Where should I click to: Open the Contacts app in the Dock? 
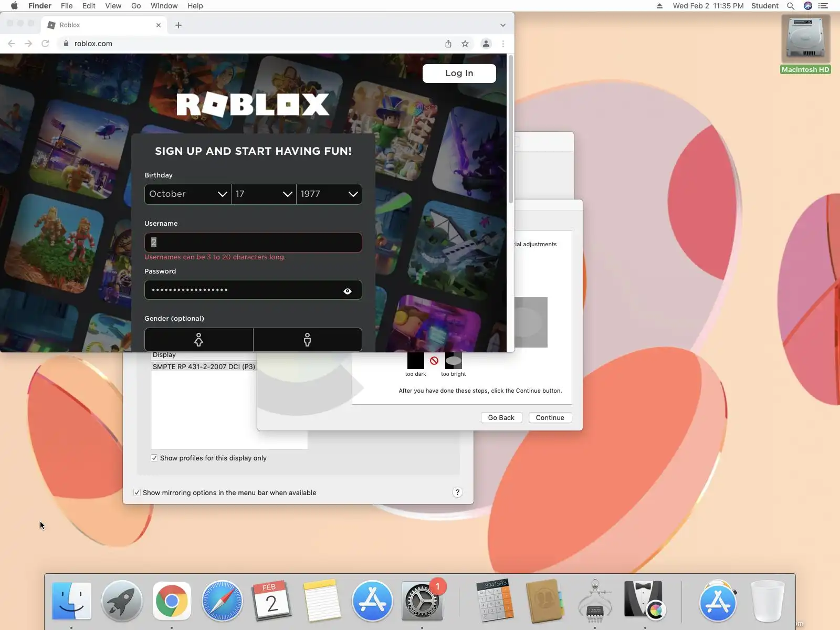[x=544, y=601]
